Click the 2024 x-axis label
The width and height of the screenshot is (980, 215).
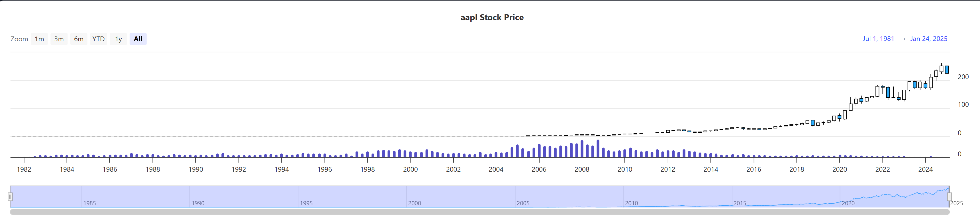coord(925,169)
